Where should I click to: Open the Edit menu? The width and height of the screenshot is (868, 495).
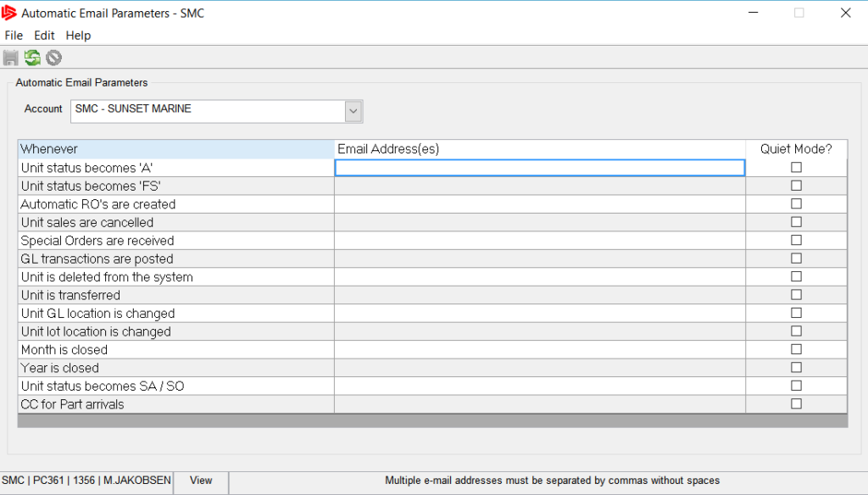point(44,36)
